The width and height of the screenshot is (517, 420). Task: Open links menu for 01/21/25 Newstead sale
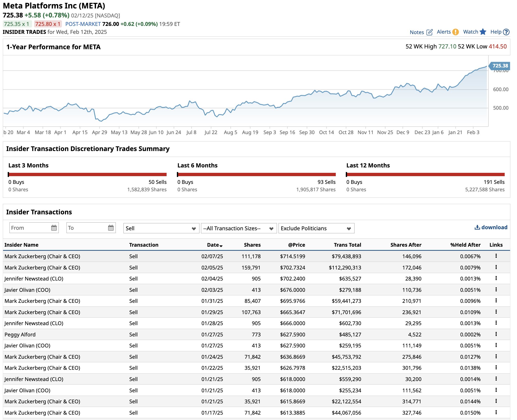[x=496, y=379]
